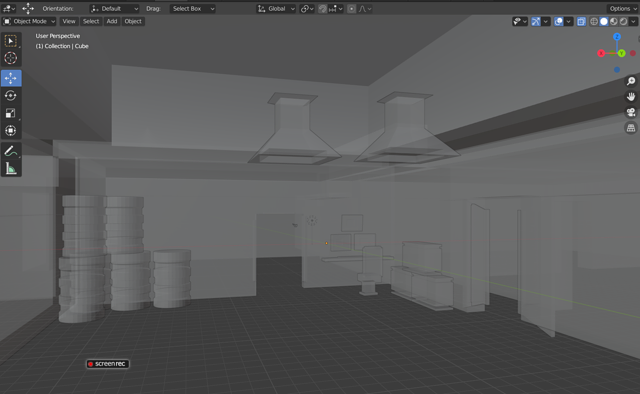Toggle viewport overlays display

[558, 21]
